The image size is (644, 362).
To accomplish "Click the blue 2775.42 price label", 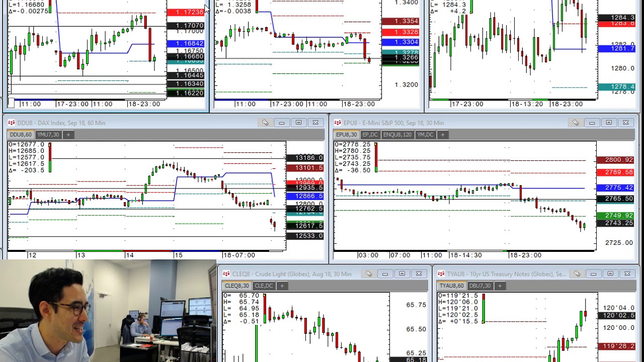I will click(x=616, y=188).
